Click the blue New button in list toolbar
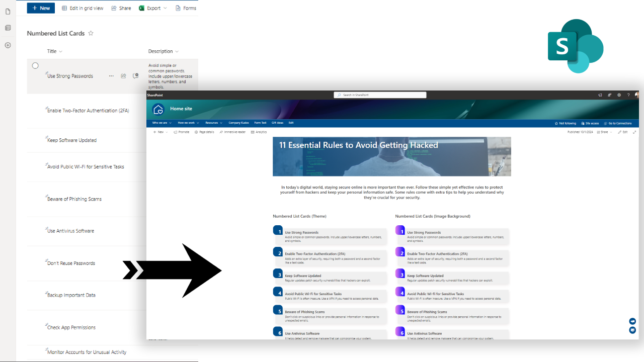 41,8
